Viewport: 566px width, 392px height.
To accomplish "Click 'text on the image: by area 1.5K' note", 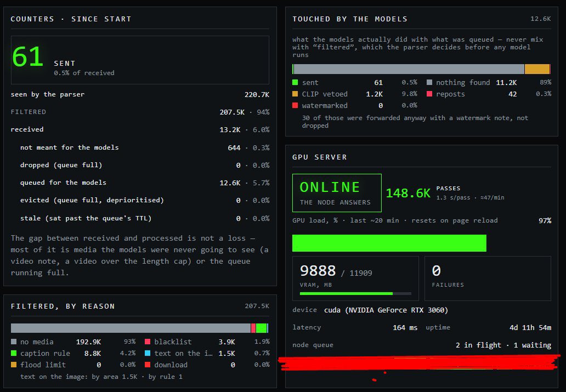I will (x=78, y=377).
